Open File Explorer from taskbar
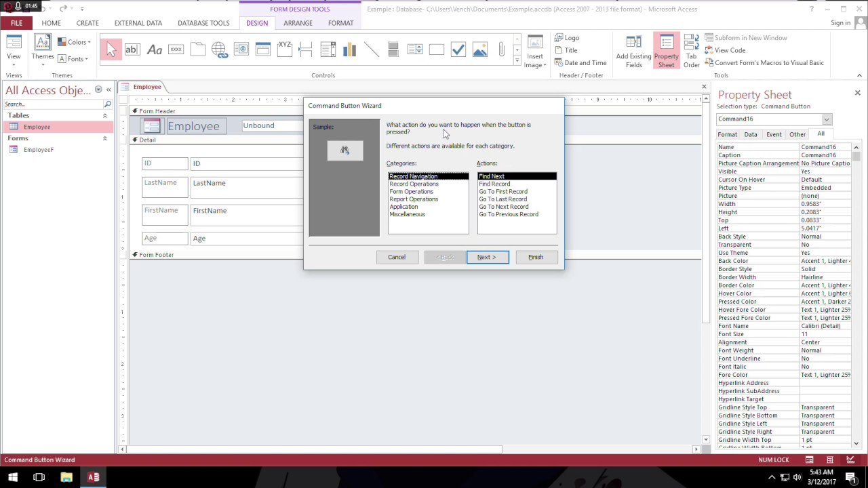868x488 pixels. (x=66, y=477)
